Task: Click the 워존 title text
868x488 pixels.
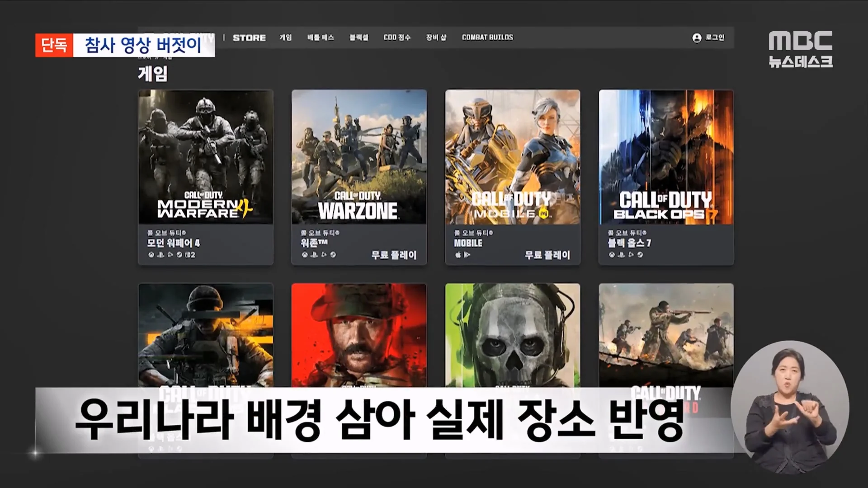Action: point(314,243)
